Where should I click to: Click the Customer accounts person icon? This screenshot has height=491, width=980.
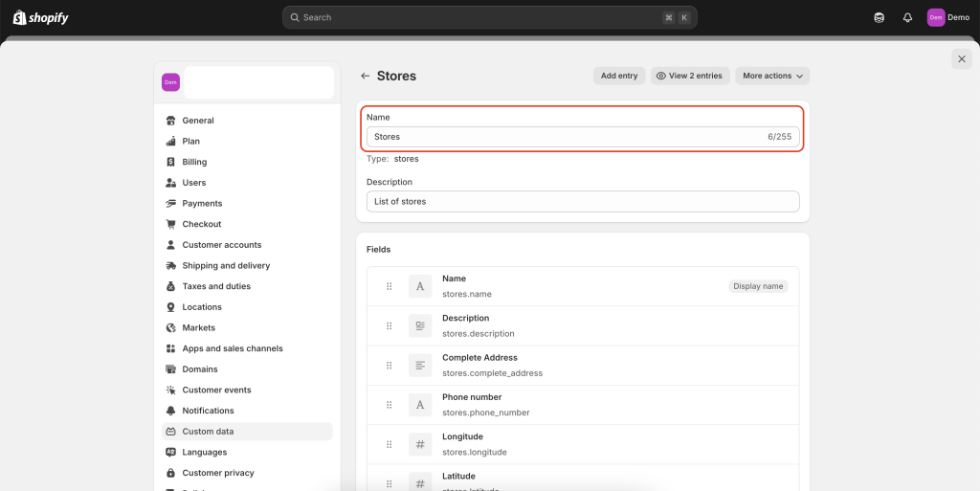pyautogui.click(x=170, y=245)
